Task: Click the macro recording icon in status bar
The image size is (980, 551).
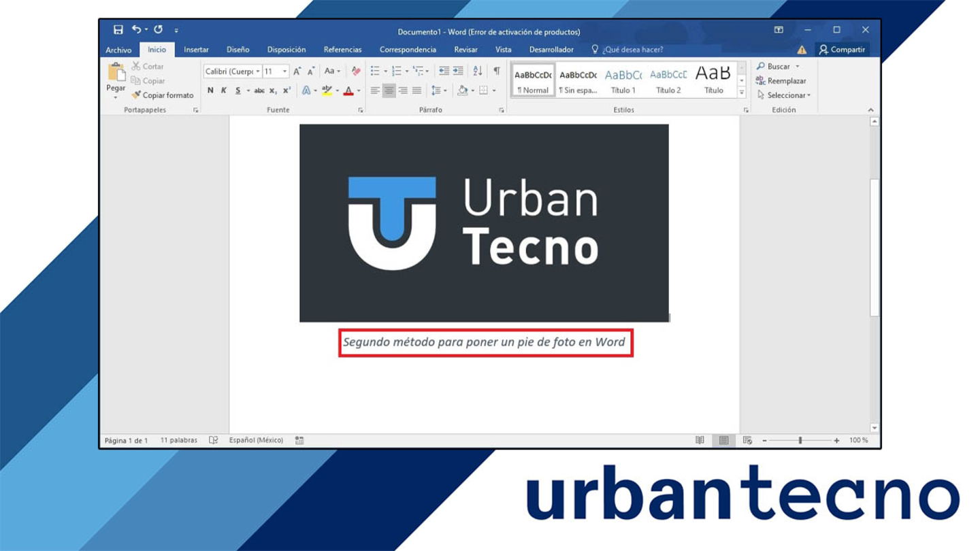Action: click(299, 440)
